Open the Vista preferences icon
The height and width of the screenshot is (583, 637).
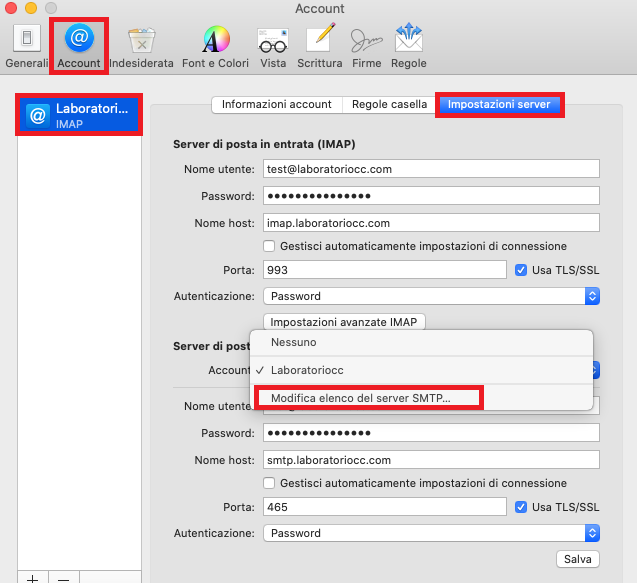272,45
